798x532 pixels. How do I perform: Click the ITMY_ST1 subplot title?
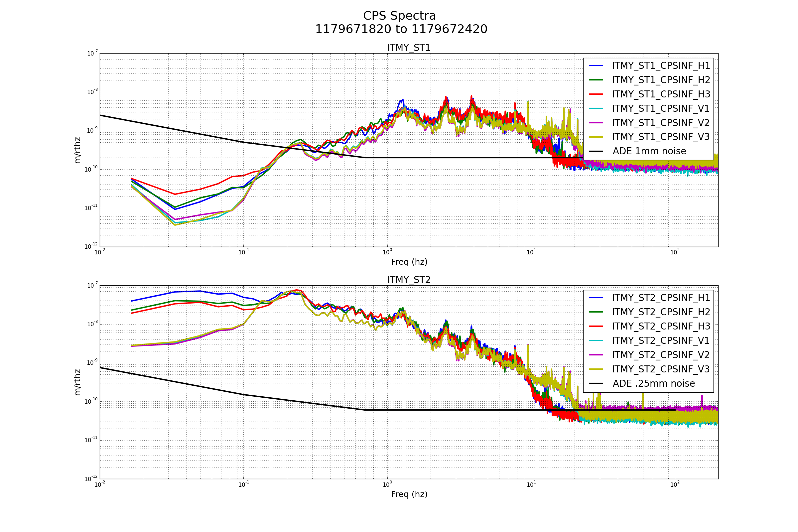coord(409,48)
